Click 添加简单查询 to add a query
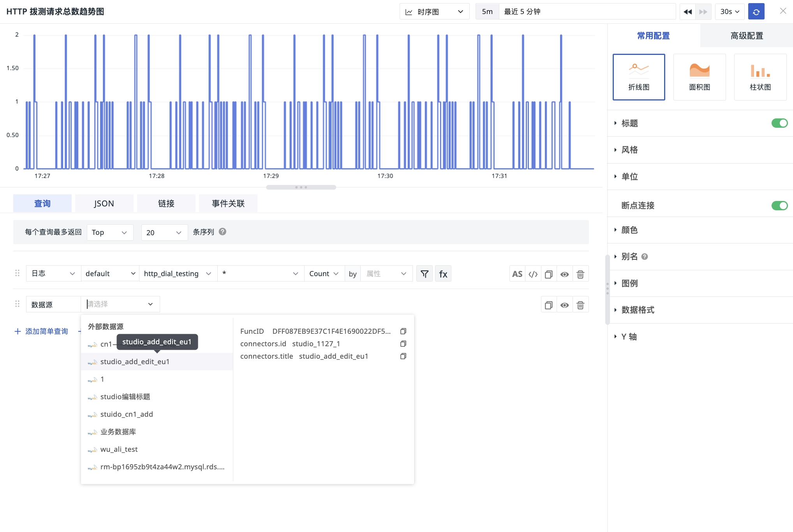The image size is (793, 532). 41,331
